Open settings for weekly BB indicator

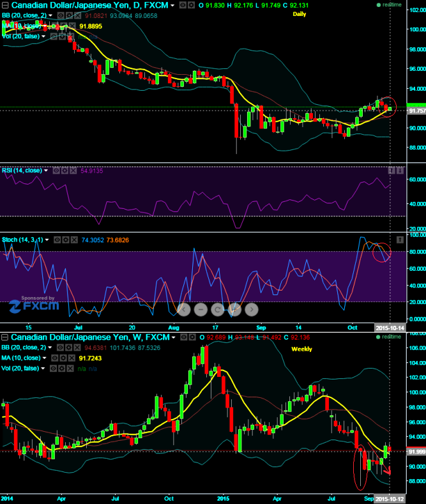(x=68, y=347)
